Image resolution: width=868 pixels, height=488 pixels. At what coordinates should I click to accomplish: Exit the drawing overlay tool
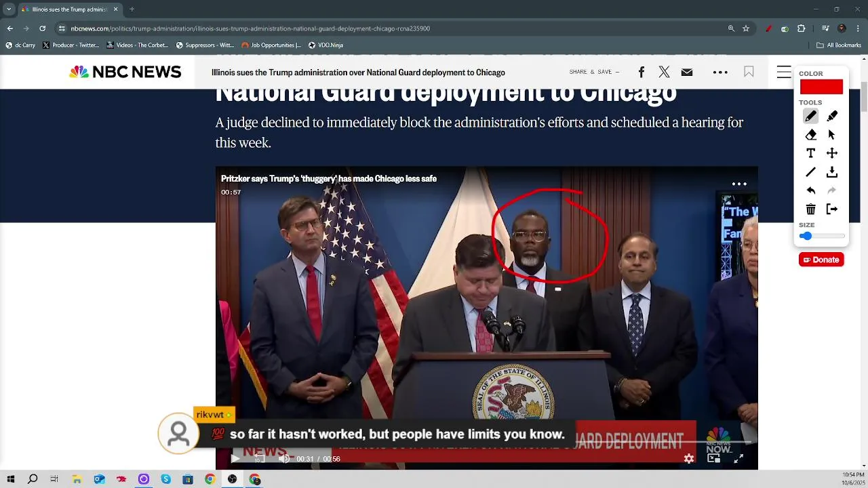click(x=832, y=209)
